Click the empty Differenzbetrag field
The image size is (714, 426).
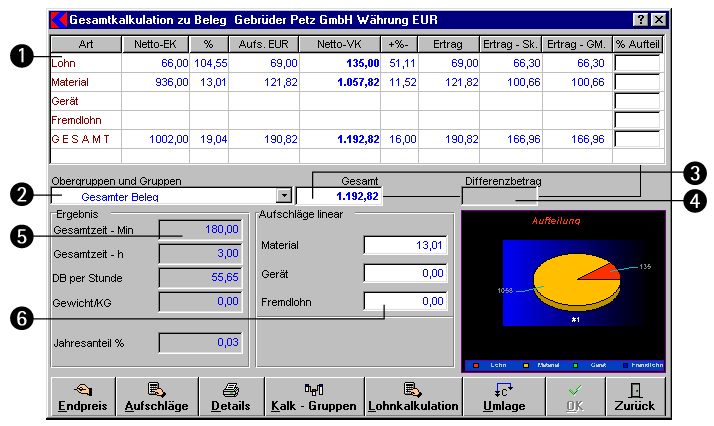coord(500,196)
